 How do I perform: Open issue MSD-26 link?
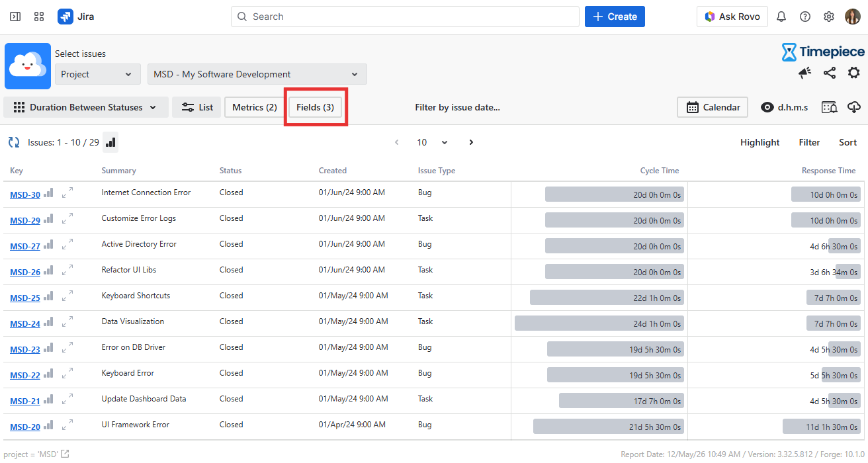[25, 273]
